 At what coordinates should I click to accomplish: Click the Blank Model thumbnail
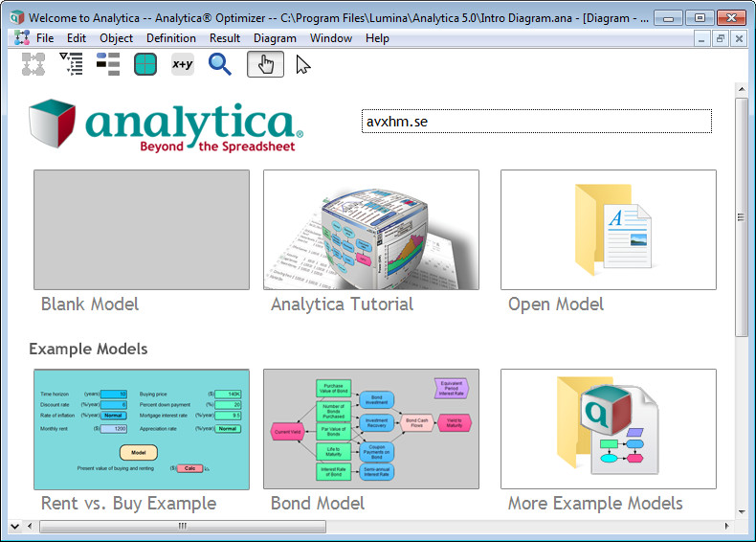[x=142, y=230]
